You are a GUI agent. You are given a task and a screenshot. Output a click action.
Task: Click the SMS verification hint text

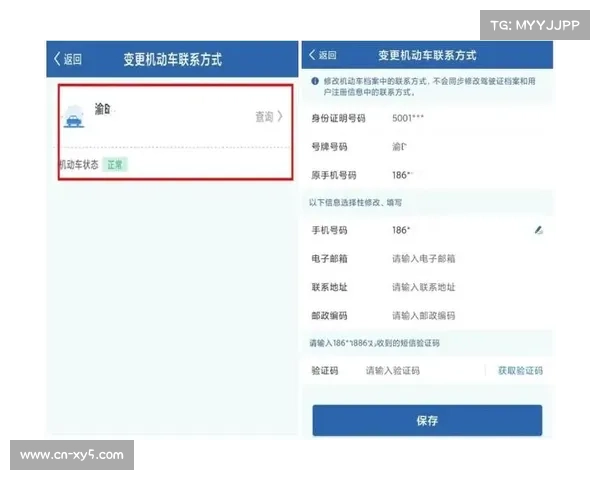374,343
